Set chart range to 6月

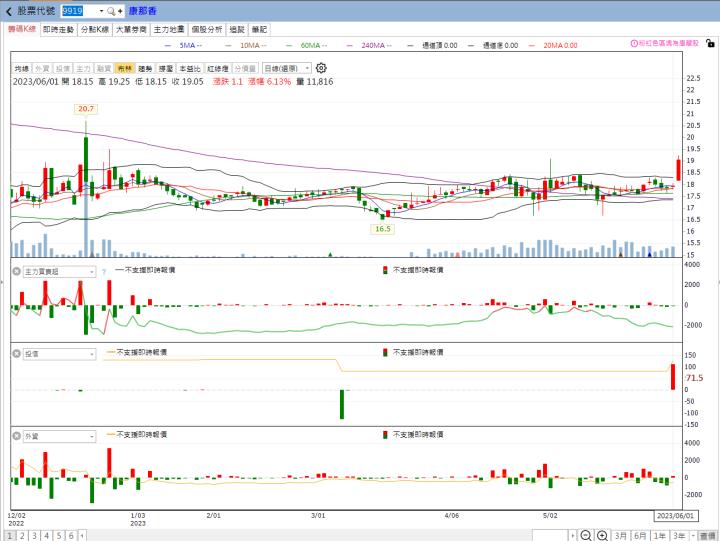coord(640,535)
